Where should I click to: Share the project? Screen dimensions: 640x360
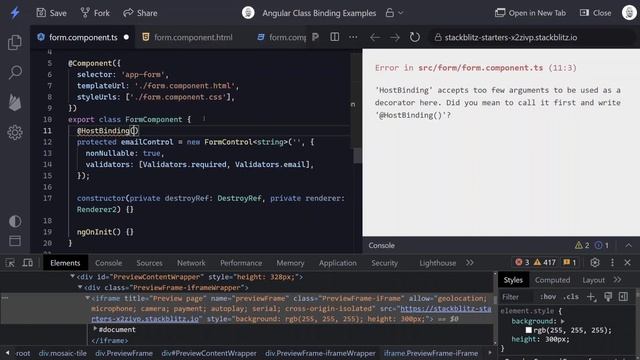(140, 13)
